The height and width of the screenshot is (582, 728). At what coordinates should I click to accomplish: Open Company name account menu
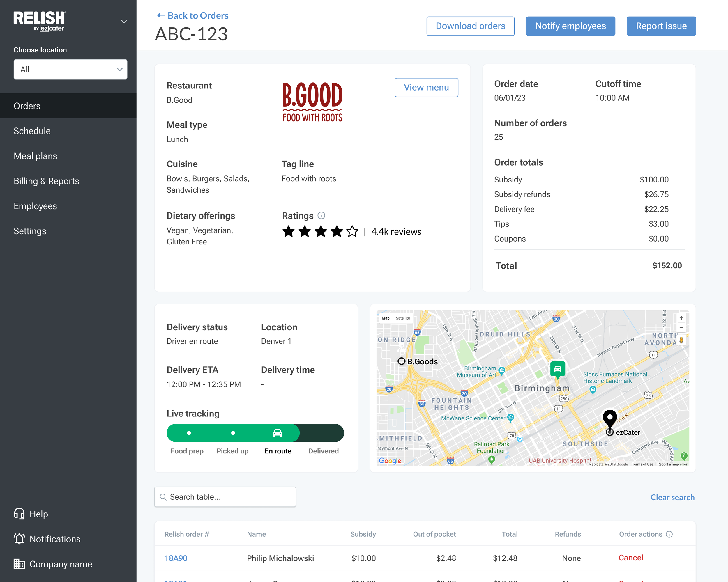coord(53,564)
